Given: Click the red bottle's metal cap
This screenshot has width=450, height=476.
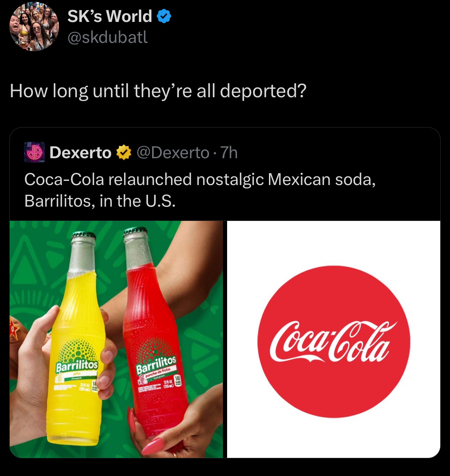Looking at the screenshot, I should 135,232.
